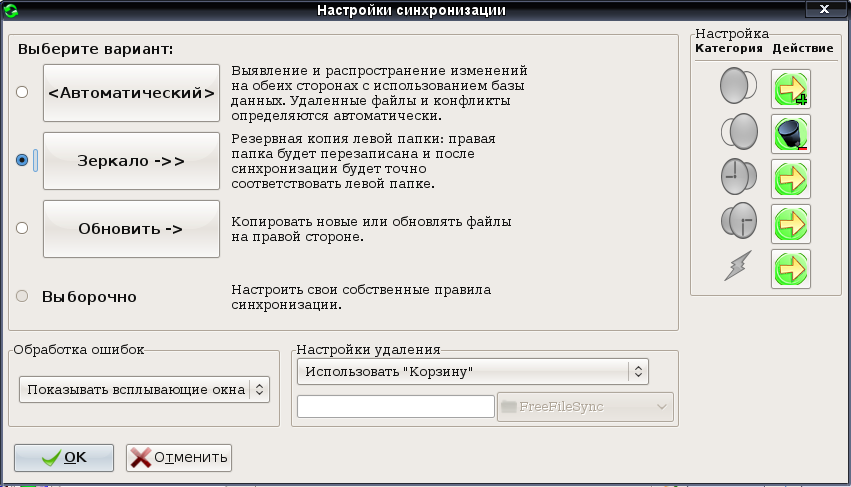Click the automatic mode description text
The width and height of the screenshot is (851, 487).
pos(379,93)
